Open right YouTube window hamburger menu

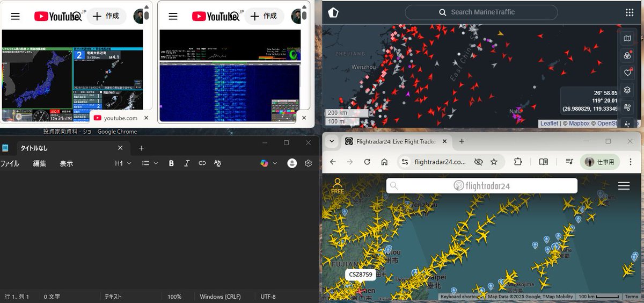pyautogui.click(x=173, y=16)
